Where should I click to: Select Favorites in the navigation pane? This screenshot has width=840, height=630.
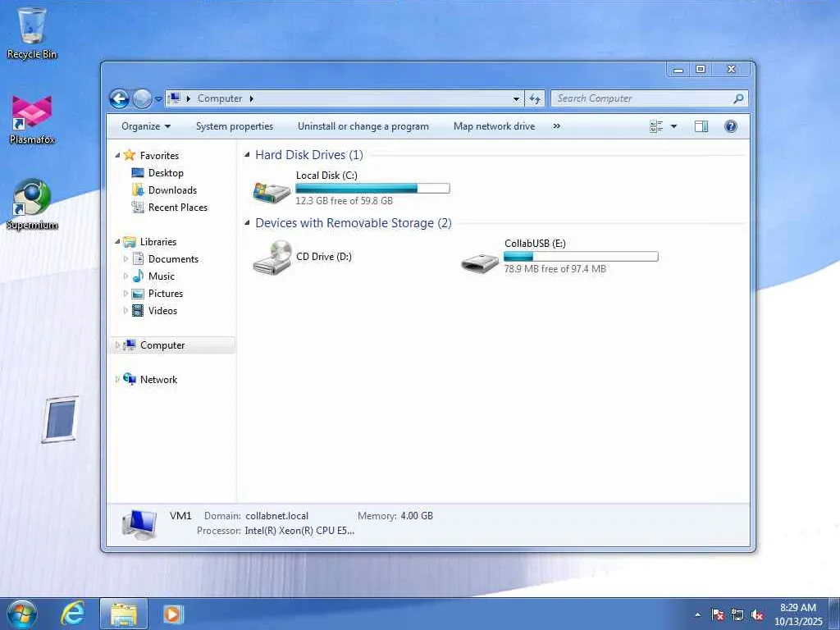(159, 156)
